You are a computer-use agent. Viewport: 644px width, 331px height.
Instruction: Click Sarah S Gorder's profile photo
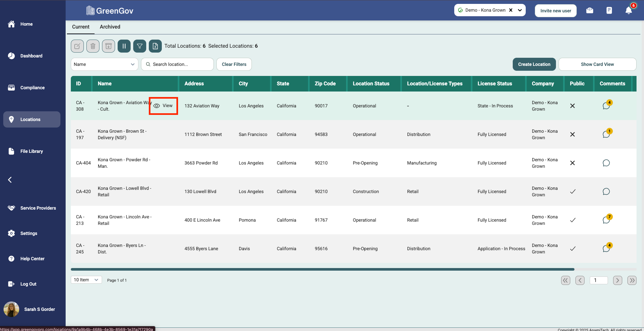[11, 309]
